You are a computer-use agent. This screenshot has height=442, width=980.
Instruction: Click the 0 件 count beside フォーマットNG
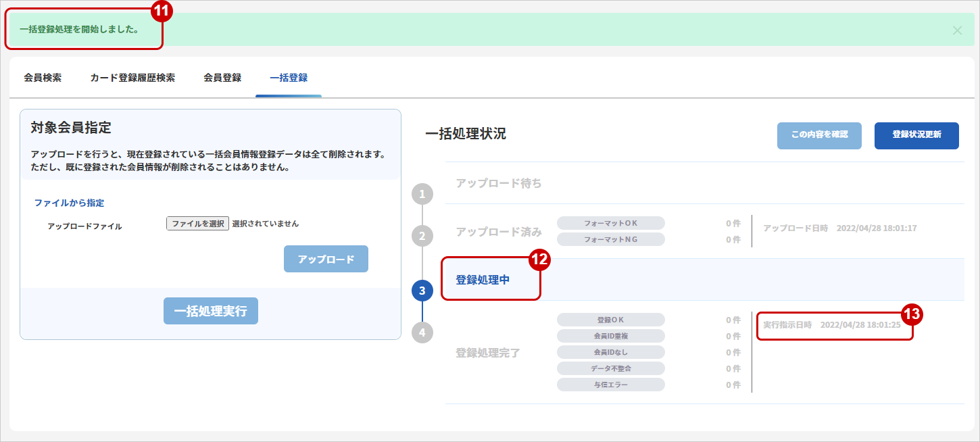tap(733, 239)
